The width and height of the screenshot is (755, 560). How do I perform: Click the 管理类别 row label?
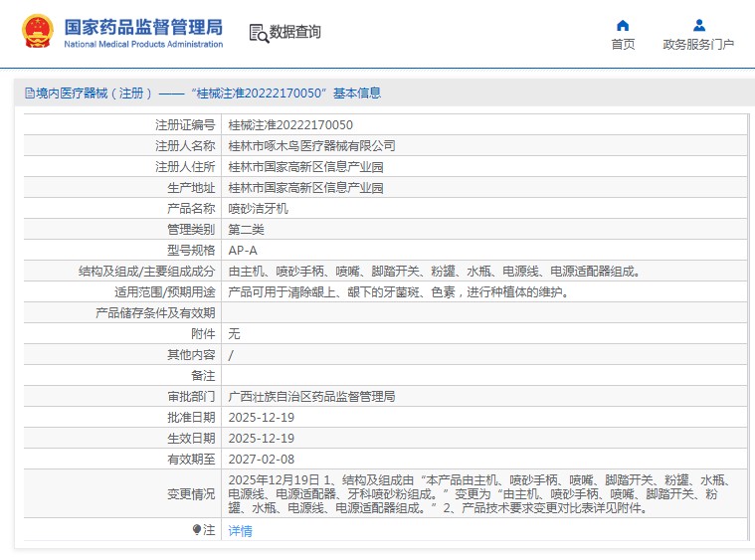[191, 230]
